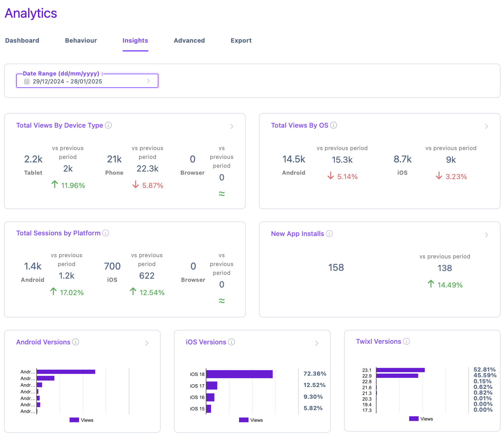Open the date range picker arrow
This screenshot has width=504, height=436.
[148, 81]
